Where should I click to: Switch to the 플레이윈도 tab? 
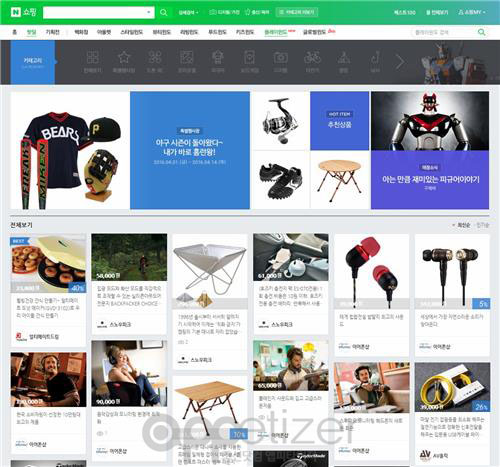276,32
